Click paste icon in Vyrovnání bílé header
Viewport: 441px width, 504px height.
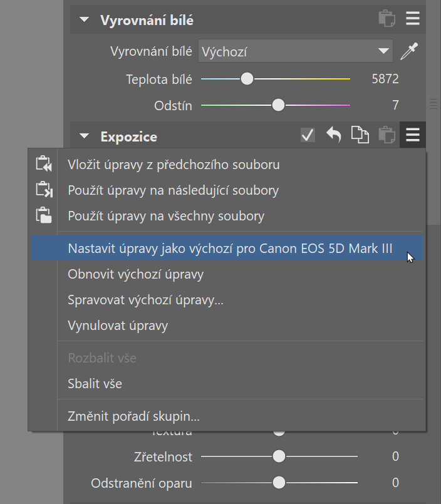click(x=387, y=19)
